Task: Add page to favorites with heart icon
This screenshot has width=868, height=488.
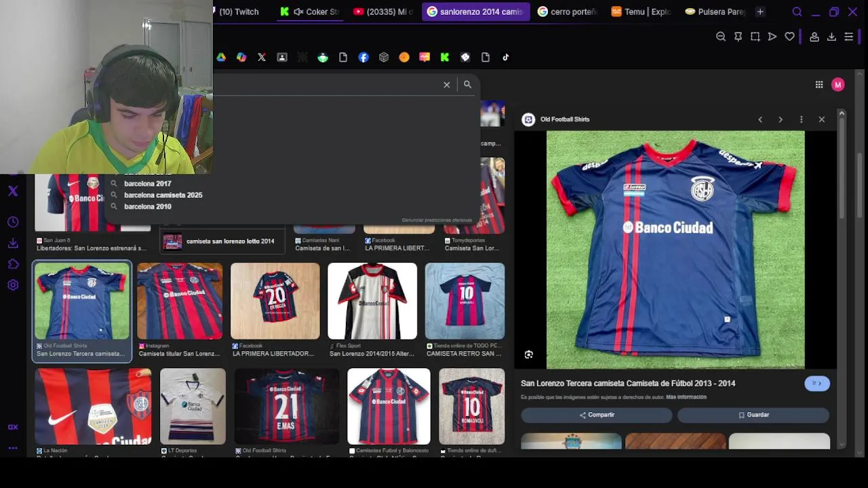Action: [789, 37]
